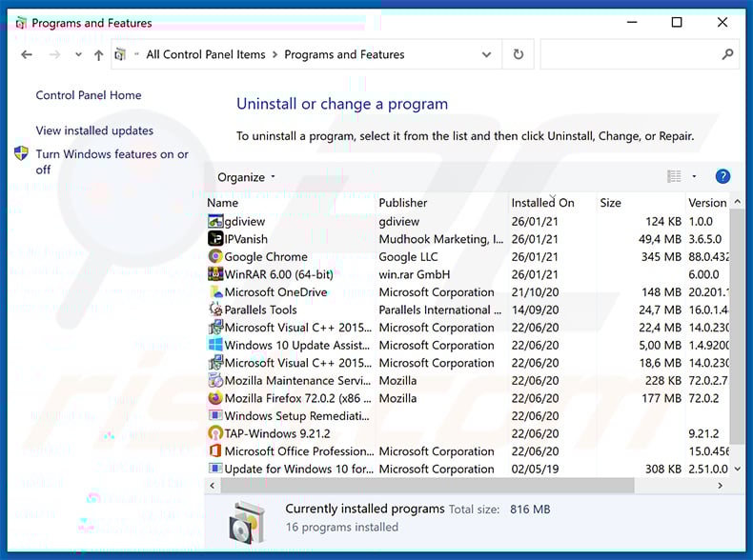Click the Programs and Features title bar icon
The height and width of the screenshot is (560, 753).
[x=21, y=23]
